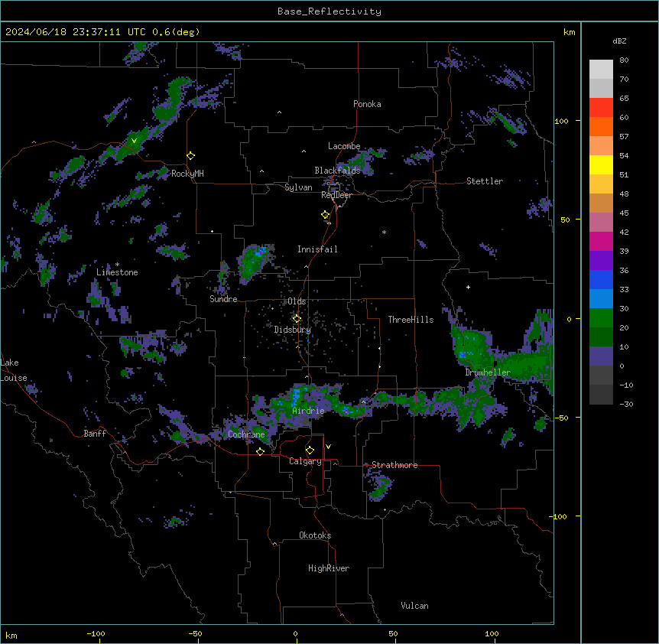
Task: Pick the gold 51-48 dBZ legend swatch
Action: coord(601,184)
